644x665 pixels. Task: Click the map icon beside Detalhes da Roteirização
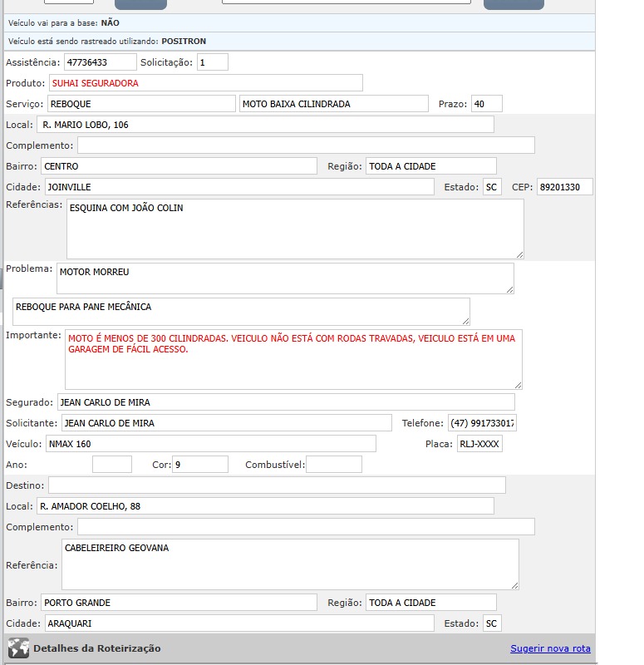pyautogui.click(x=18, y=648)
